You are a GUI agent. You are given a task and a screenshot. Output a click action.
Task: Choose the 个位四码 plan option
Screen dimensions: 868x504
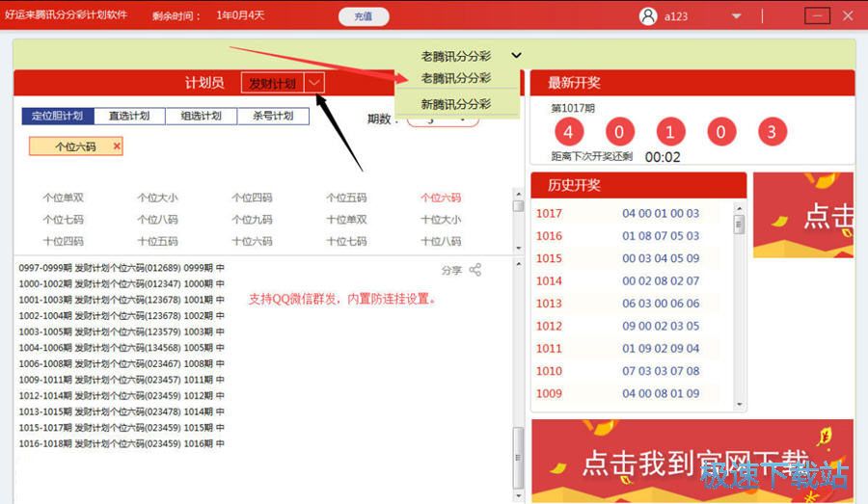coord(252,198)
